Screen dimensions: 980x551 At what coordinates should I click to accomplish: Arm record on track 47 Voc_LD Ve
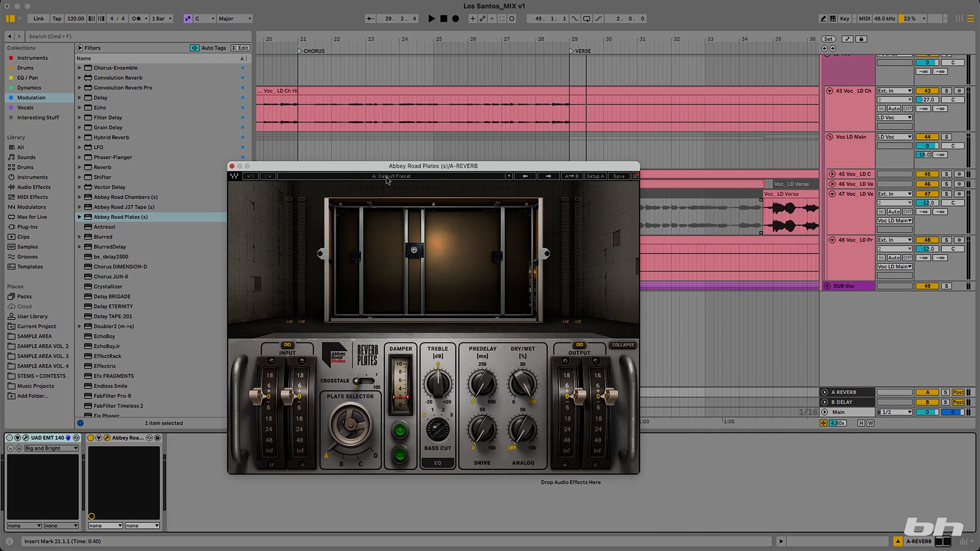pyautogui.click(x=959, y=194)
